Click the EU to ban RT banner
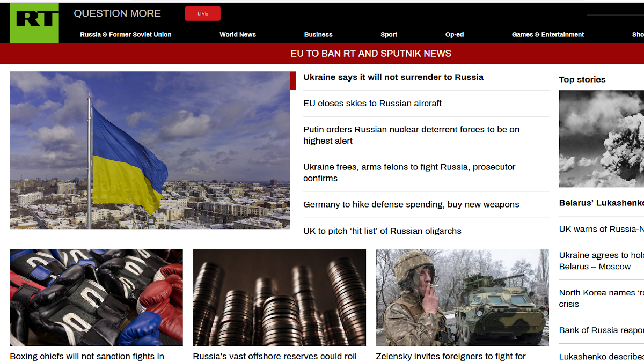644x362 pixels. tap(370, 54)
